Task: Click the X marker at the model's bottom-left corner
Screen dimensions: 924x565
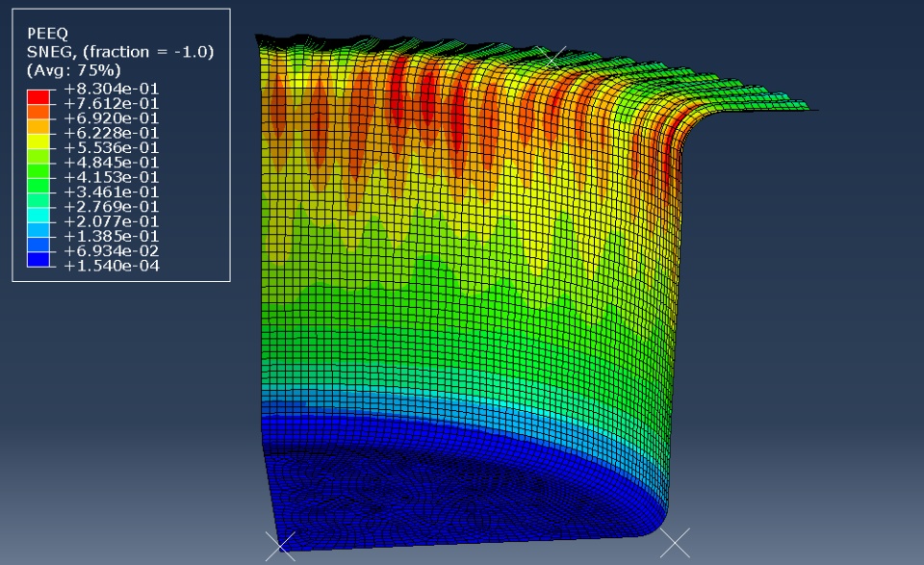Action: coord(280,546)
